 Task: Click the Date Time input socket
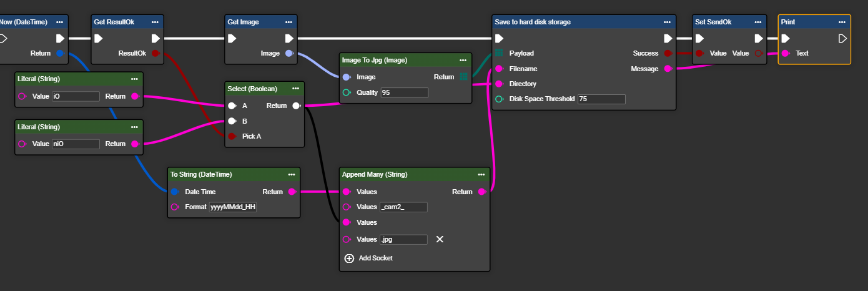tap(175, 192)
